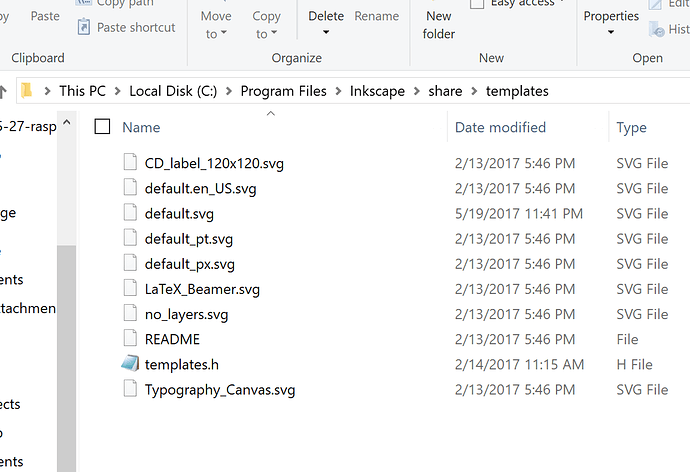Click the folder icon in address bar
This screenshot has height=472, width=690.
(27, 91)
